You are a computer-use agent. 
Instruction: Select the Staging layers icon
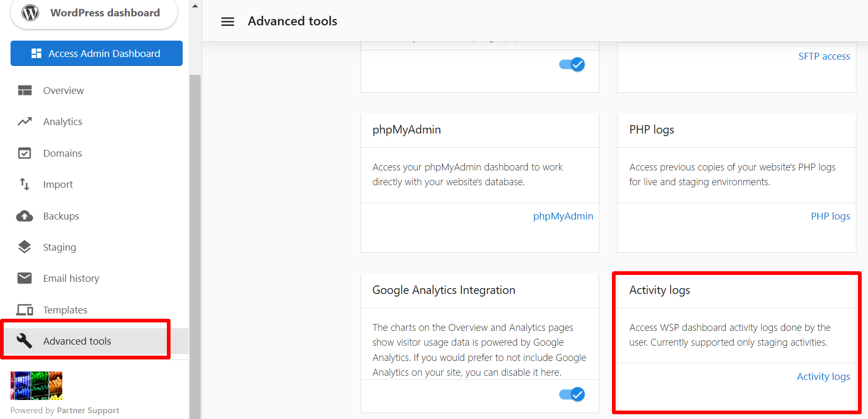24,246
